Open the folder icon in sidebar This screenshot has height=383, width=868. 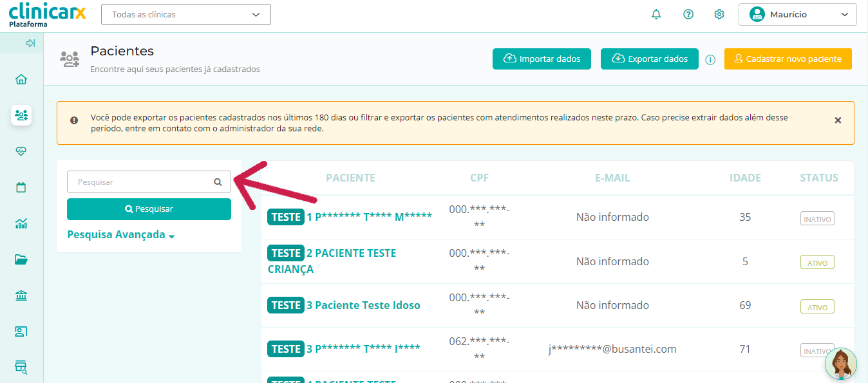(21, 259)
